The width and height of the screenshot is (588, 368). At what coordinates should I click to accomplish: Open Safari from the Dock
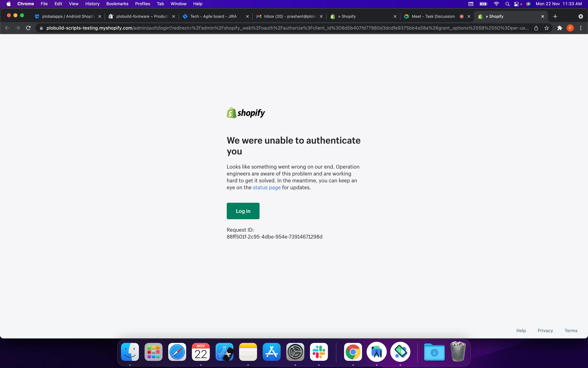point(177,352)
